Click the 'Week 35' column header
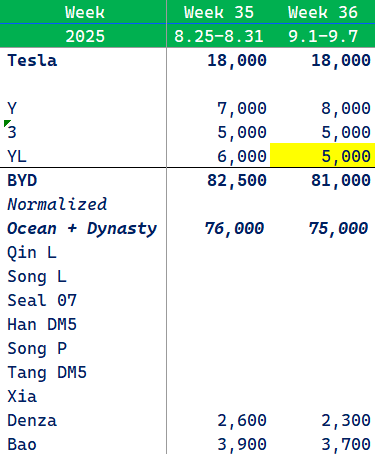375x454 pixels. coord(219,12)
